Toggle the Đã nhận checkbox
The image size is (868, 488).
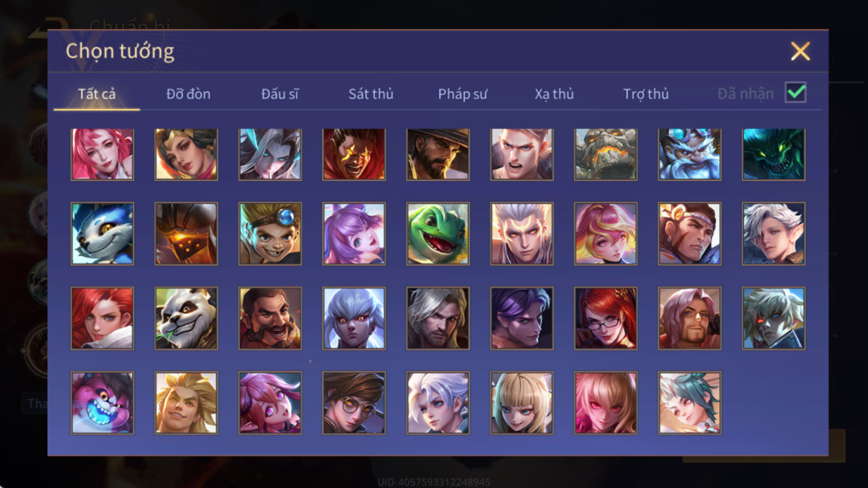(x=796, y=93)
